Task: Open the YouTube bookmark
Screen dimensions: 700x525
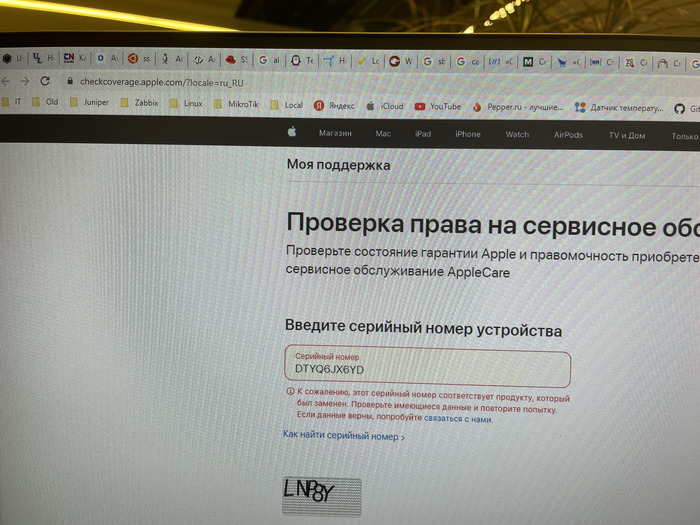Action: (438, 107)
